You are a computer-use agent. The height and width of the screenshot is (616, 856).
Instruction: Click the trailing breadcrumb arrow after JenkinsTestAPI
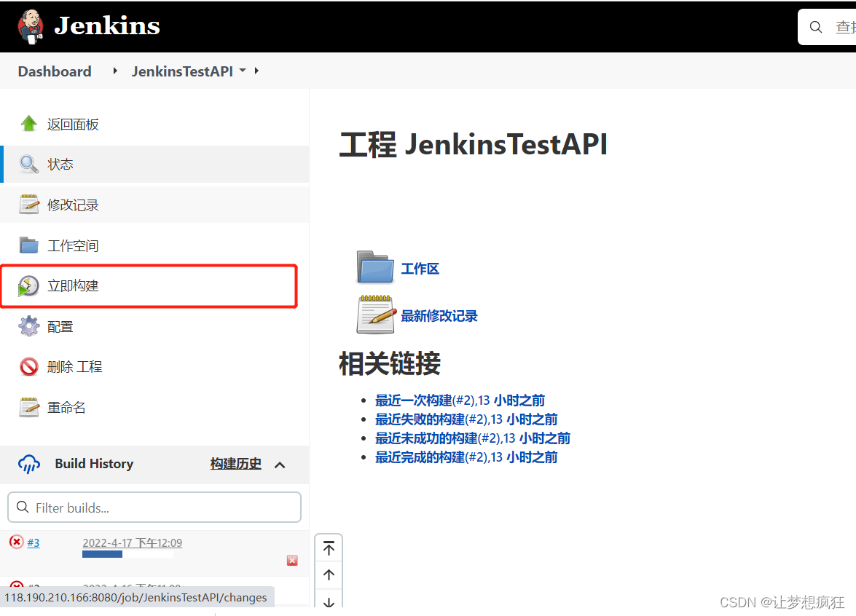pos(256,71)
